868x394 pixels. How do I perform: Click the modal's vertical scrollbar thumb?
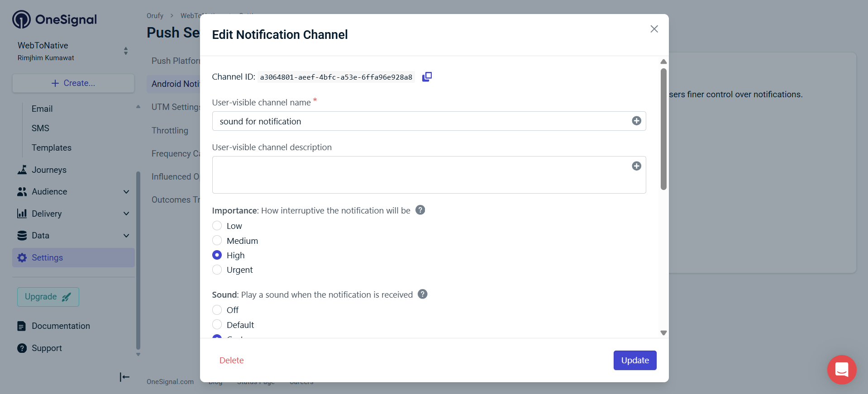(663, 129)
